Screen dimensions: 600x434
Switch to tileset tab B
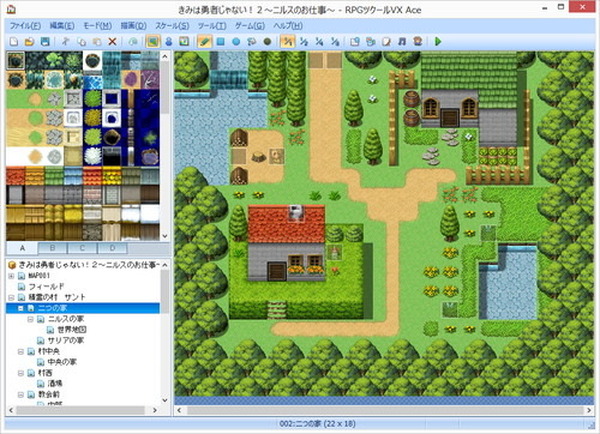click(53, 248)
